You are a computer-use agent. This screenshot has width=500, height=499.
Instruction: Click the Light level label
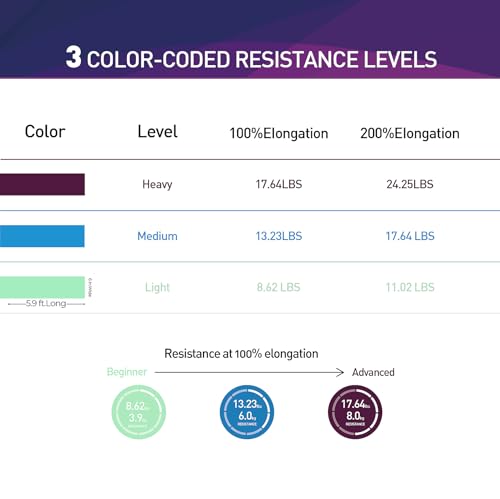(x=157, y=287)
